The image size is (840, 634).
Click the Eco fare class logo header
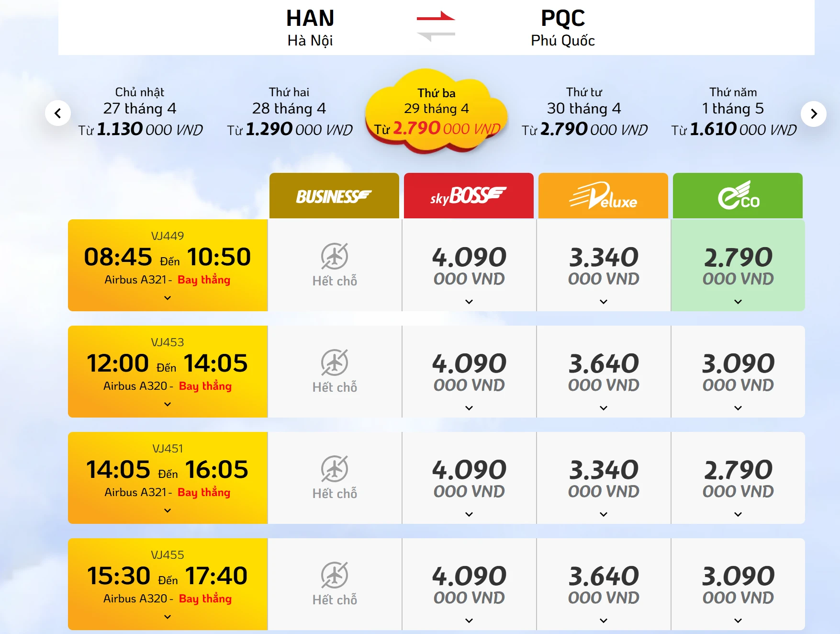pyautogui.click(x=738, y=195)
